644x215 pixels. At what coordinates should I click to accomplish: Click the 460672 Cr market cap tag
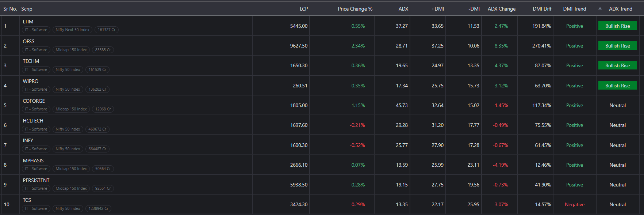[x=97, y=129]
